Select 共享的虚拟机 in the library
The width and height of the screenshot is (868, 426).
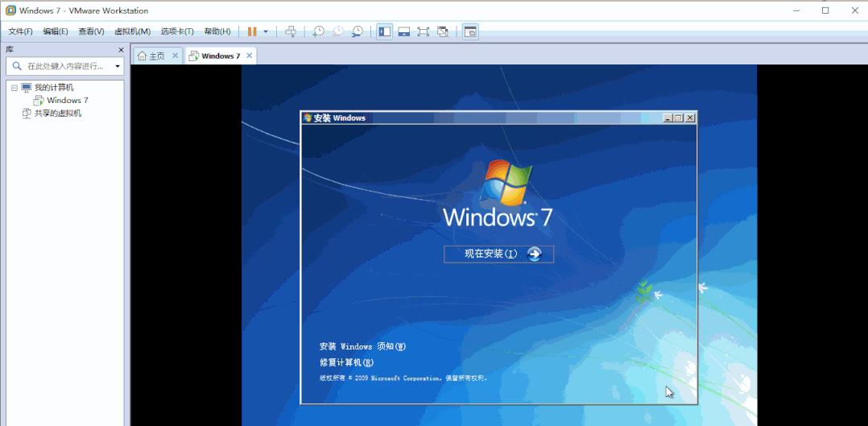(x=58, y=114)
